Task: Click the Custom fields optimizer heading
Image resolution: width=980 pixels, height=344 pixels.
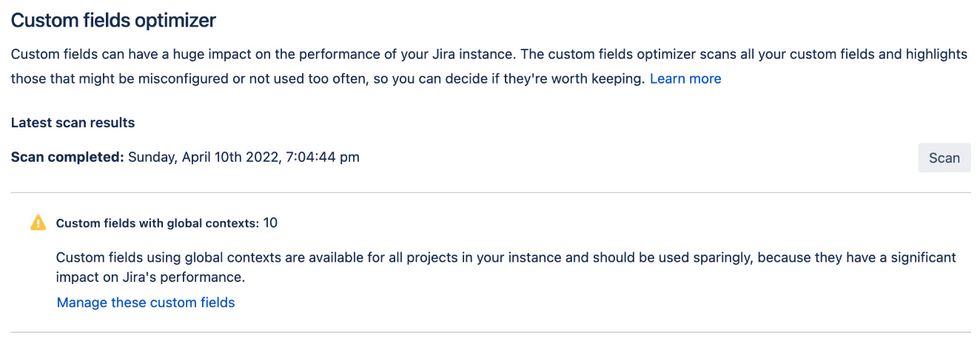Action: pos(113,21)
